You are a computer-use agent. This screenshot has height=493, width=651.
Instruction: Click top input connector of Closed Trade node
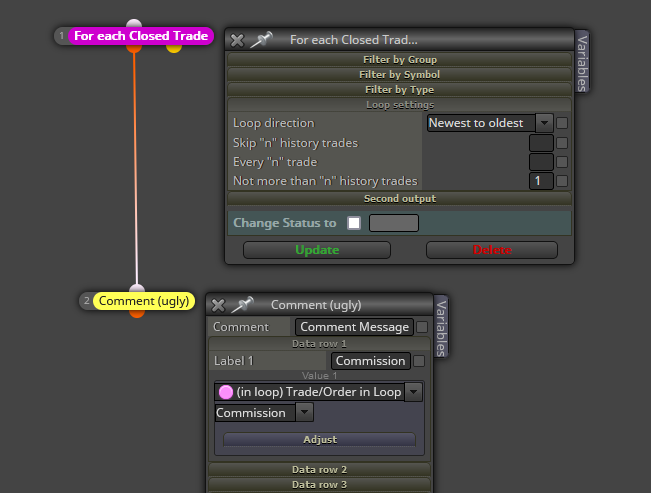pos(134,24)
